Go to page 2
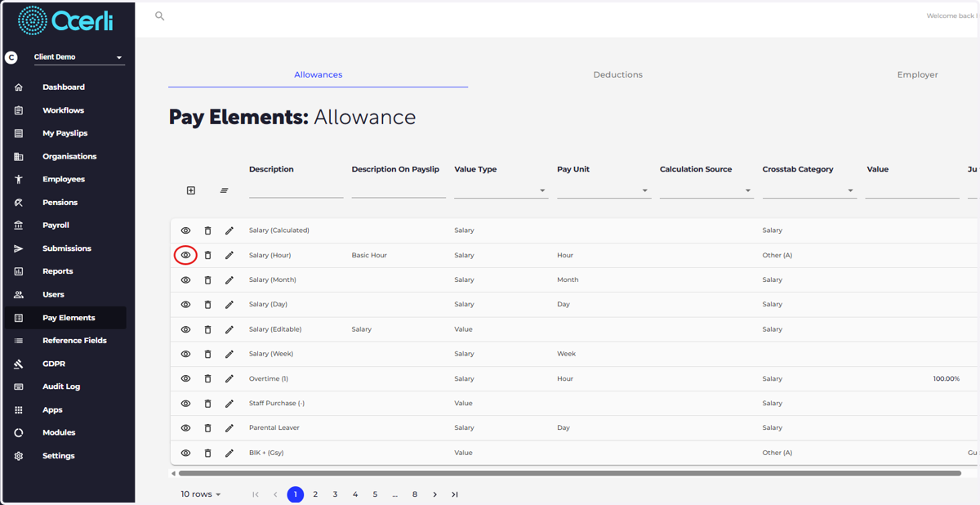980x505 pixels. tap(315, 494)
